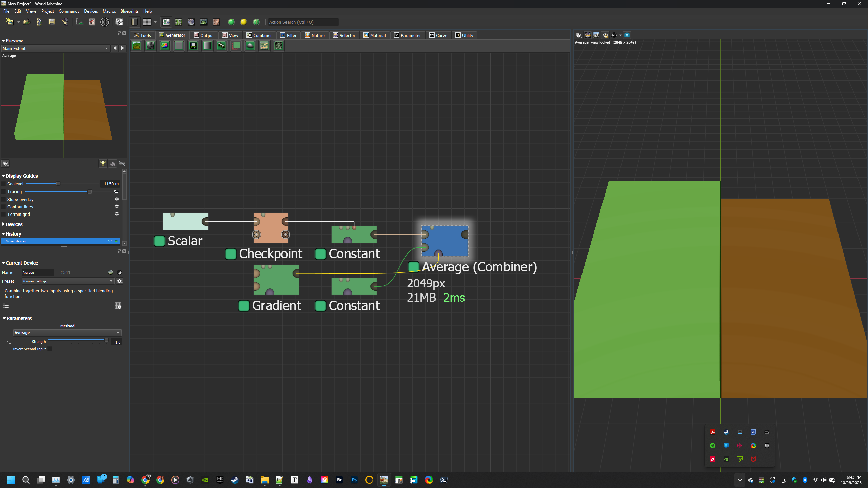Enable the Sealevel display guide checkbox
Viewport: 868px width, 488px height.
click(4, 184)
